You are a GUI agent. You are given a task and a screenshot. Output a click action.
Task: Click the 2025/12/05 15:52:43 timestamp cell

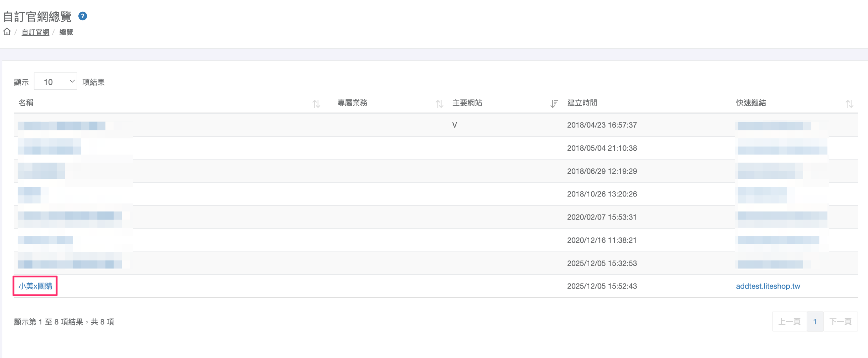(602, 286)
